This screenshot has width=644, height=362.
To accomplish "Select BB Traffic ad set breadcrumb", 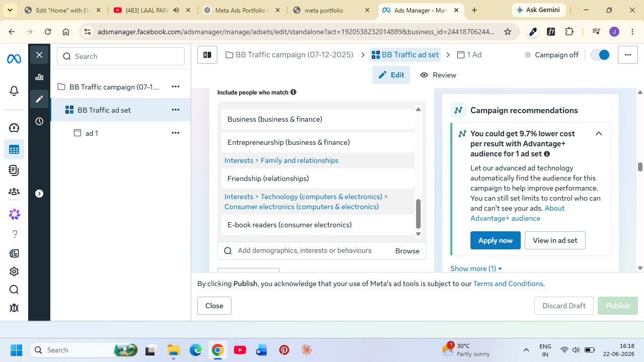I will 405,55.
